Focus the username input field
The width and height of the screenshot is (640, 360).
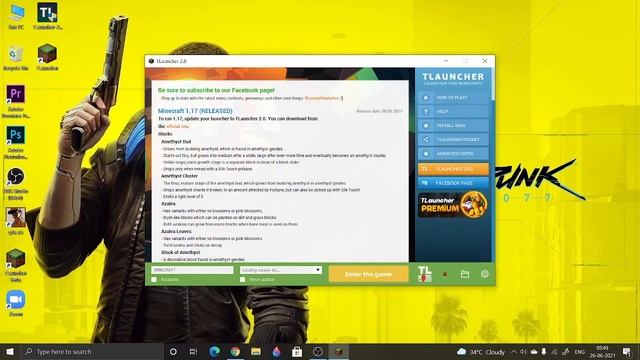pyautogui.click(x=192, y=270)
